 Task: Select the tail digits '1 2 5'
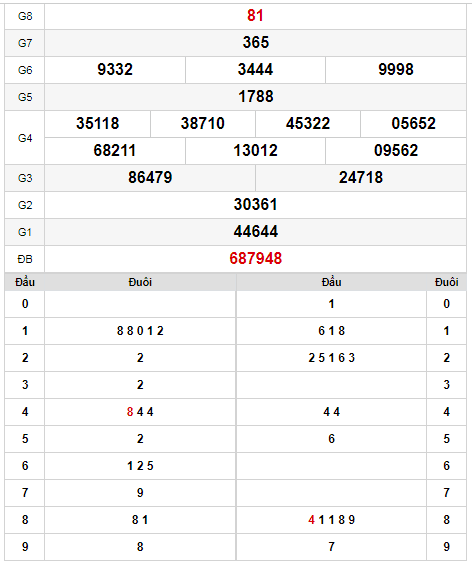click(140, 466)
